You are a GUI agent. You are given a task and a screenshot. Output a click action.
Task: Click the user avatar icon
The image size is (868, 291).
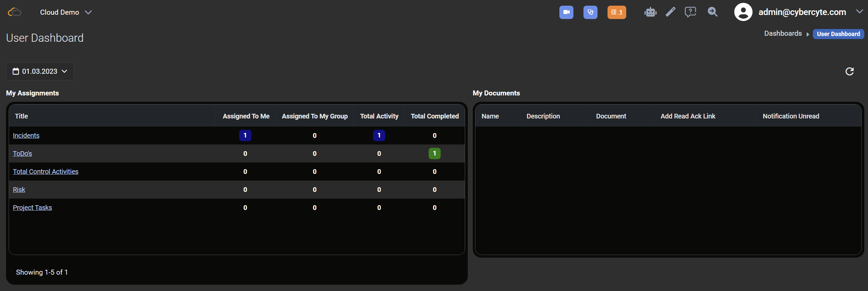pyautogui.click(x=743, y=12)
